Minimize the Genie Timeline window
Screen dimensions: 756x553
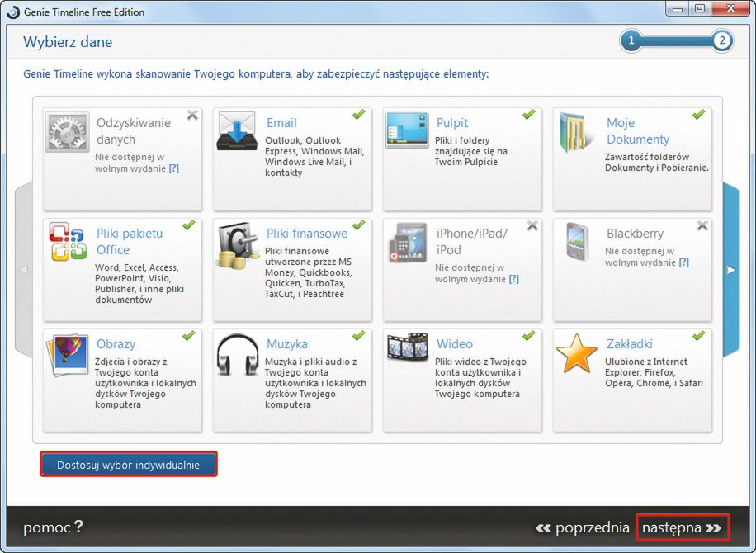(x=678, y=9)
